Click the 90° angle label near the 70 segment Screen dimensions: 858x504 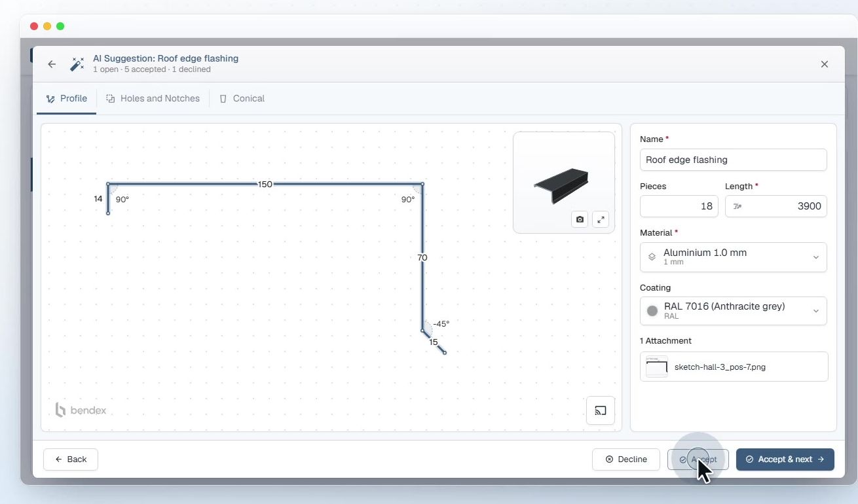(x=408, y=200)
